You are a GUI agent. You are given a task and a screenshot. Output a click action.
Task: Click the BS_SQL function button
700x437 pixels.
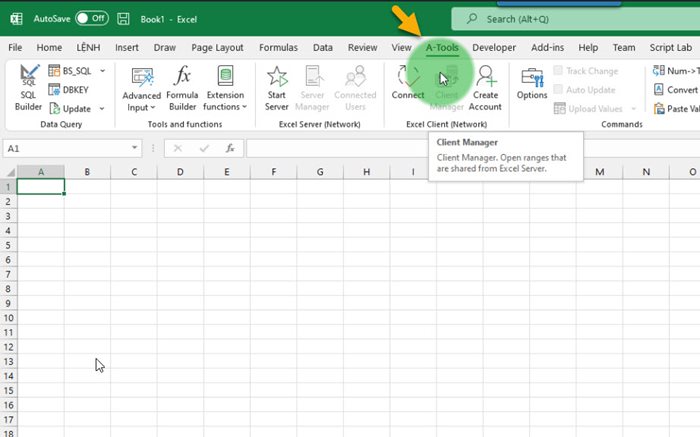70,71
